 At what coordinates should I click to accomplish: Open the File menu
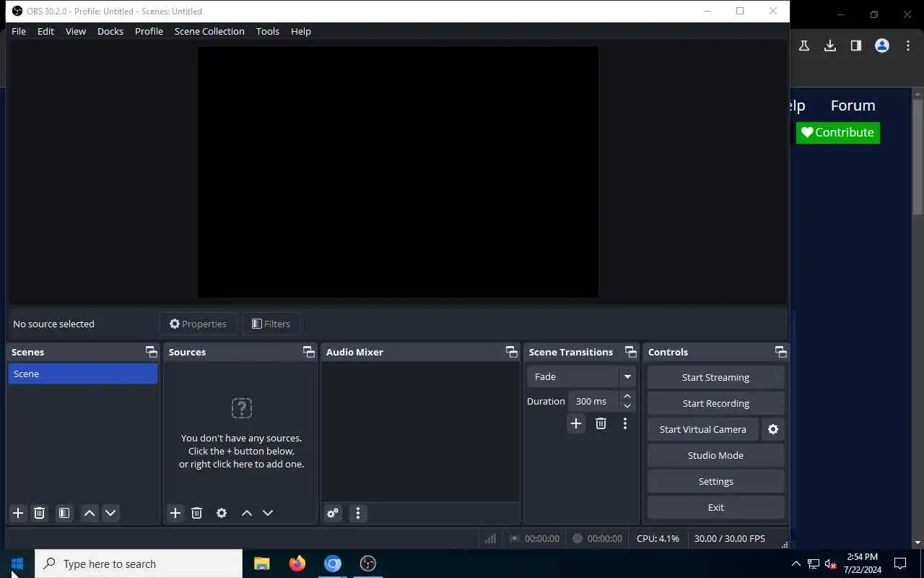19,31
